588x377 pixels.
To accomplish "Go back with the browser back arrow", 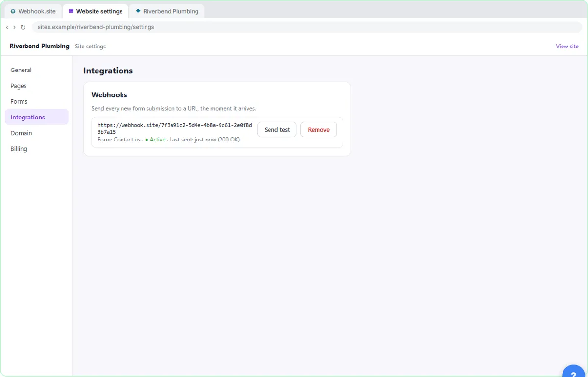I will [x=7, y=27].
